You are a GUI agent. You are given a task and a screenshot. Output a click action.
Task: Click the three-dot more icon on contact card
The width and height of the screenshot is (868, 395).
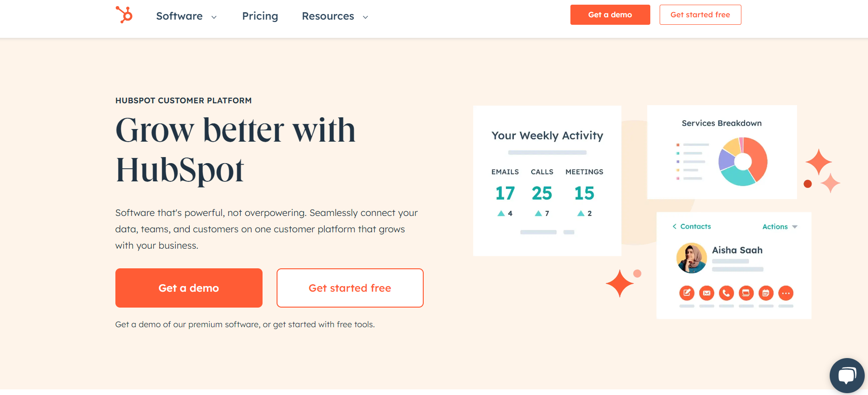click(786, 293)
